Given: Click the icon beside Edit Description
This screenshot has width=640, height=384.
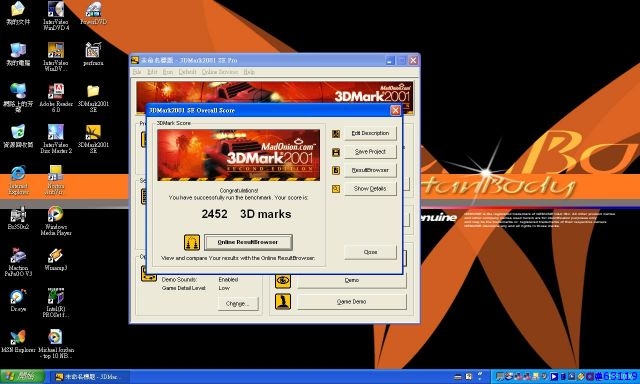Looking at the screenshot, I should [336, 133].
